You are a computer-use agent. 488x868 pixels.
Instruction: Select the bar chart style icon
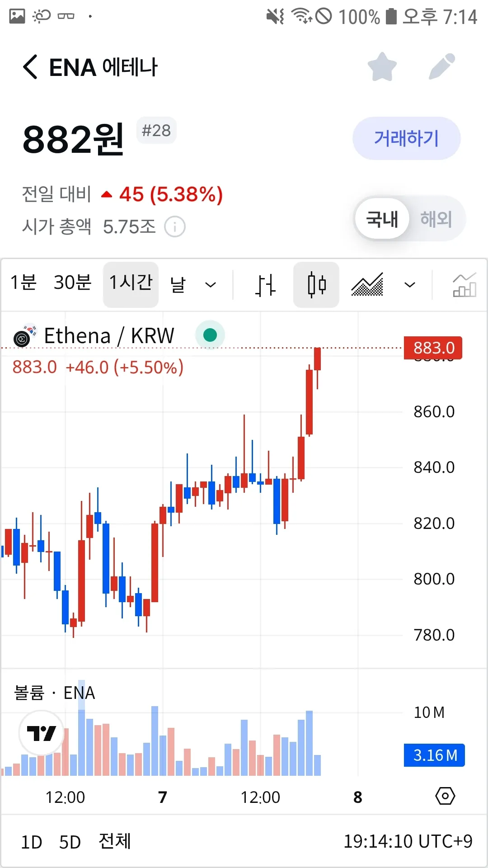point(265,285)
